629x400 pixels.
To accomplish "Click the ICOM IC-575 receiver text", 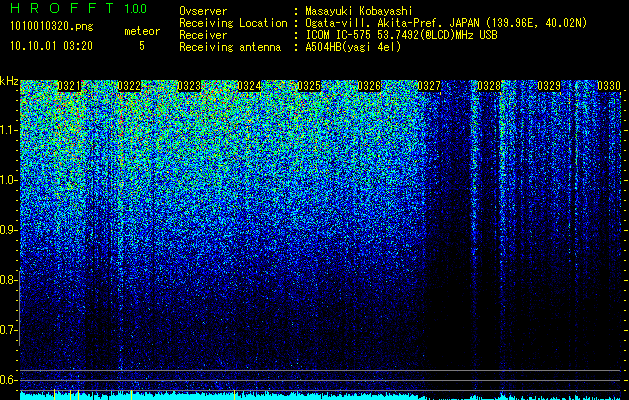I will pyautogui.click(x=401, y=35).
